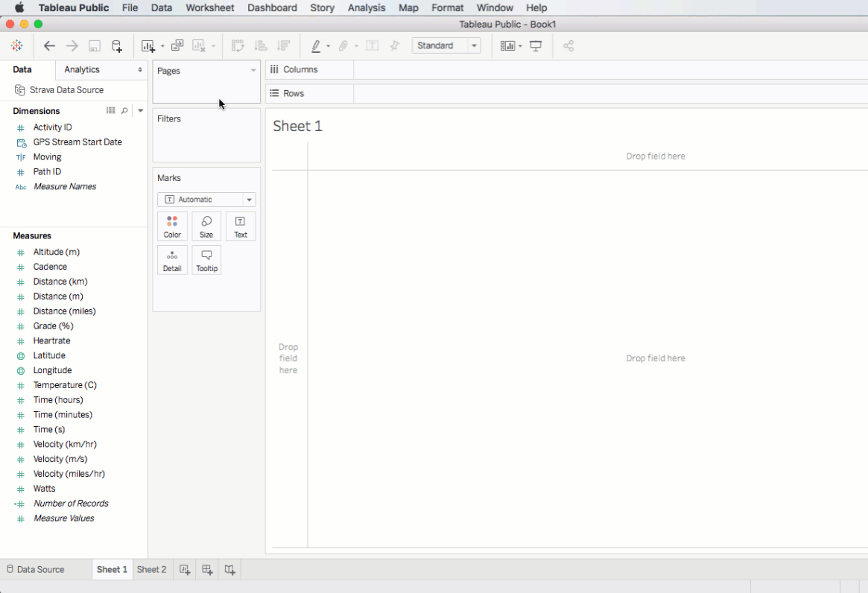
Task: Open the Detail marks card
Action: point(172,260)
